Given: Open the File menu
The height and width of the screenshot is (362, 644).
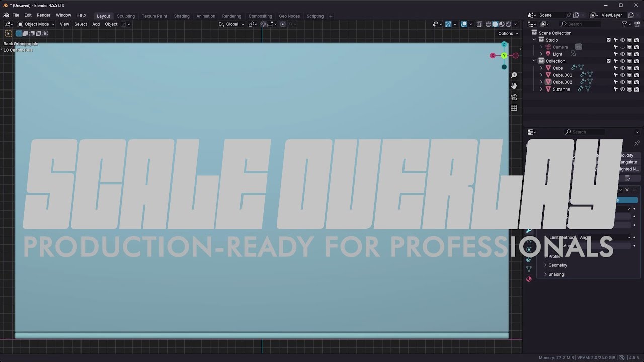Looking at the screenshot, I should [x=16, y=15].
